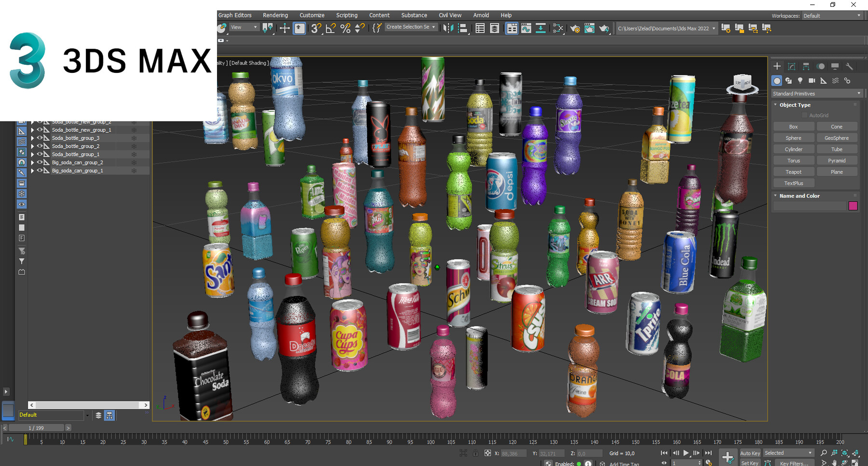Toggle visibility of Soda_bottle_new_group_1
The height and width of the screenshot is (466, 868).
point(40,130)
